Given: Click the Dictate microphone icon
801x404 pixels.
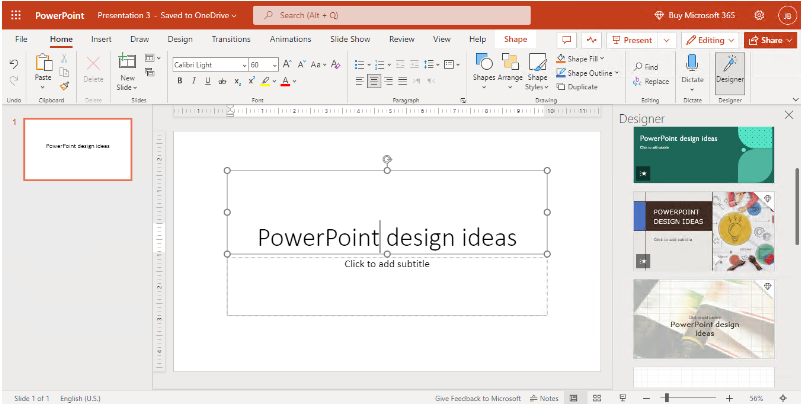Looking at the screenshot, I should (x=692, y=64).
